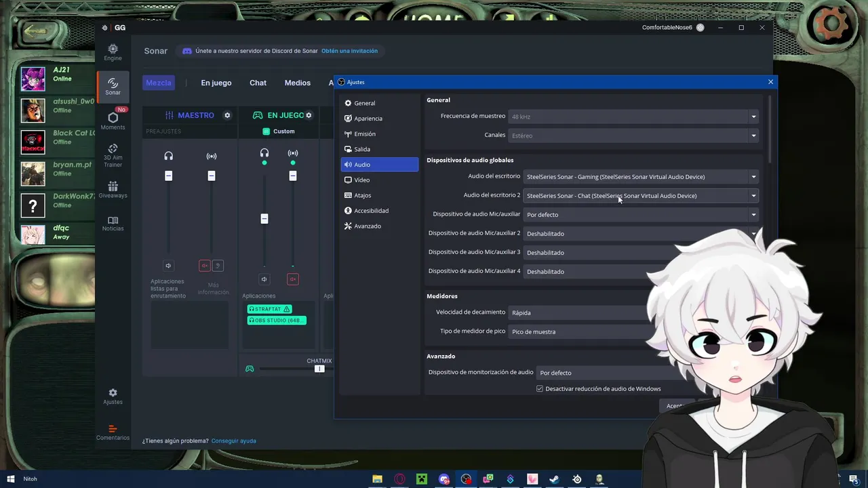This screenshot has height=488, width=868.
Task: Open Dispositivo de audio Mic/auxiliar dropdown
Action: 641,215
